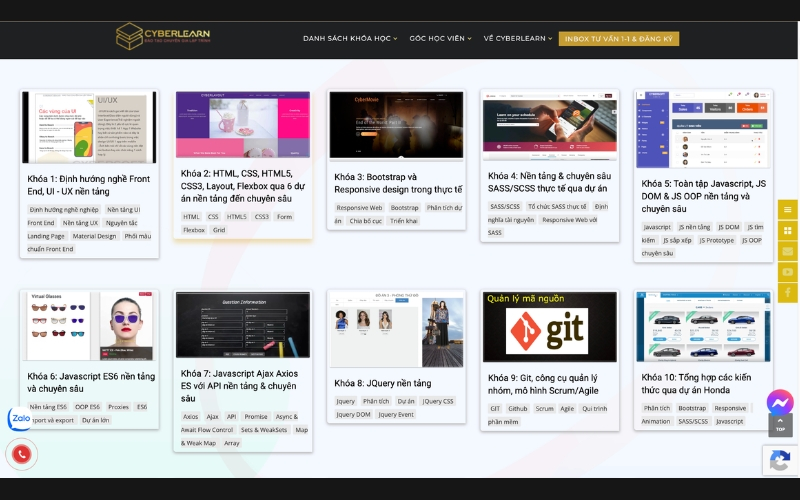
Task: Click the Grid tag in Khóa 2
Action: (x=219, y=230)
